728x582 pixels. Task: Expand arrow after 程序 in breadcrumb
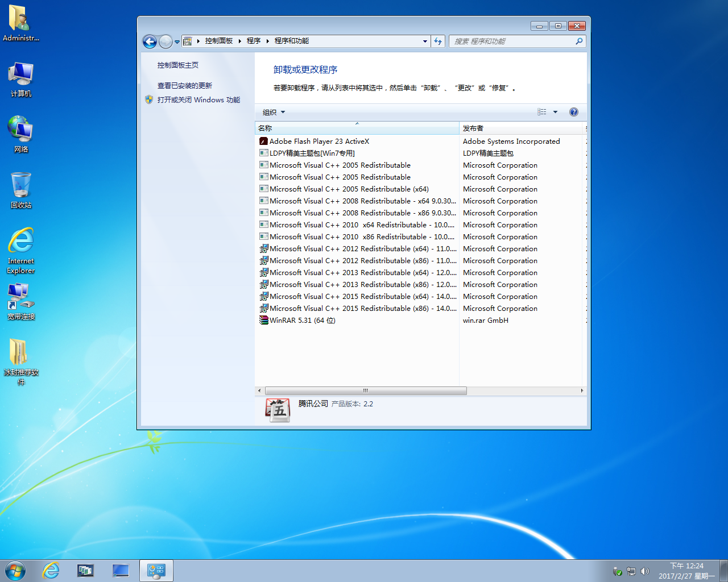pos(267,41)
